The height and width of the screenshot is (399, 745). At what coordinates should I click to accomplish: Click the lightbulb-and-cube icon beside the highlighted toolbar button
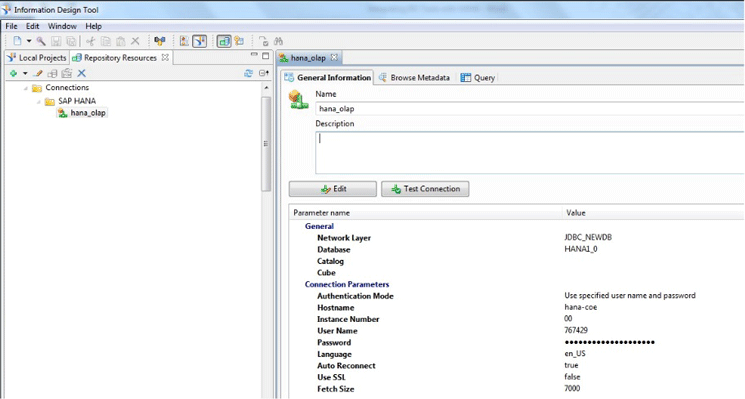239,41
